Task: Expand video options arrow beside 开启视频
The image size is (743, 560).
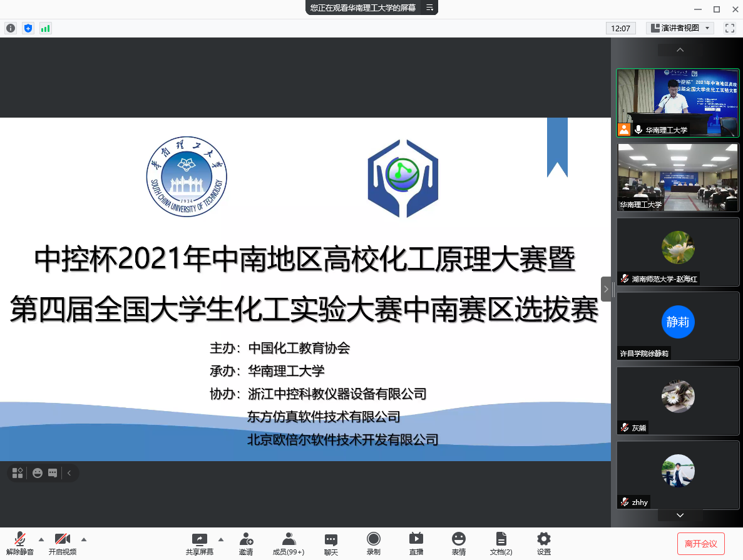Action: pos(84,539)
